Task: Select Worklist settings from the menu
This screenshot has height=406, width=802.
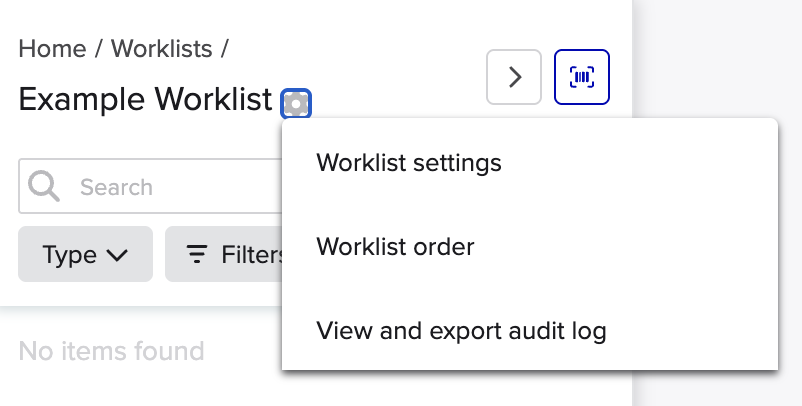Action: [408, 162]
